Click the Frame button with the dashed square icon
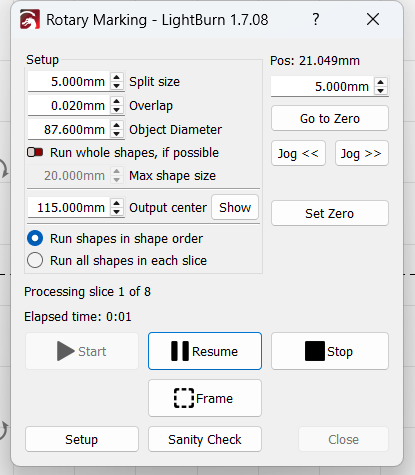The image size is (415, 475). coord(205,398)
